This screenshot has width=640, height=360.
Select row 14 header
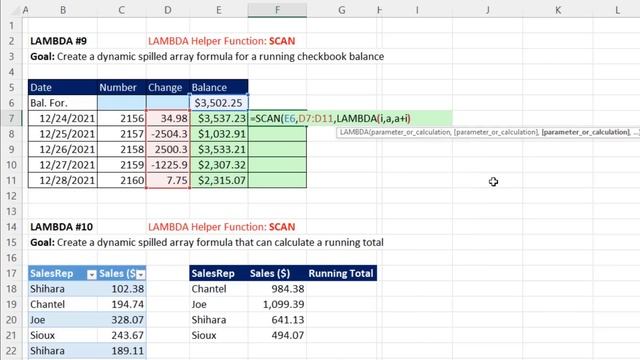(x=11, y=227)
